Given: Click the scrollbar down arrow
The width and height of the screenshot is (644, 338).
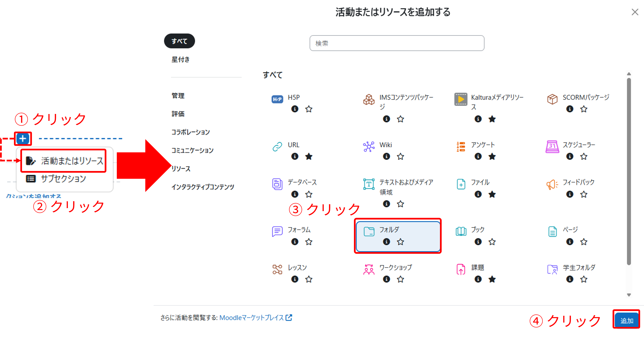Looking at the screenshot, I should click(629, 295).
